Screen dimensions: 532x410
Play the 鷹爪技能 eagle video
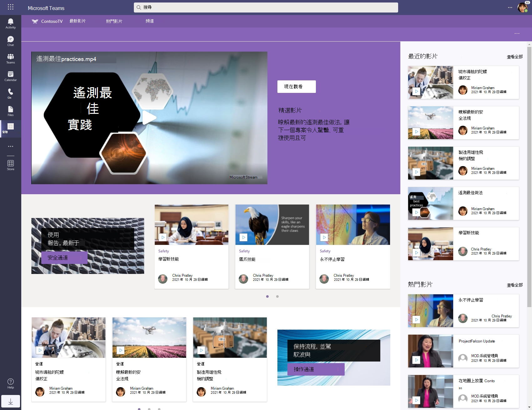pyautogui.click(x=244, y=237)
